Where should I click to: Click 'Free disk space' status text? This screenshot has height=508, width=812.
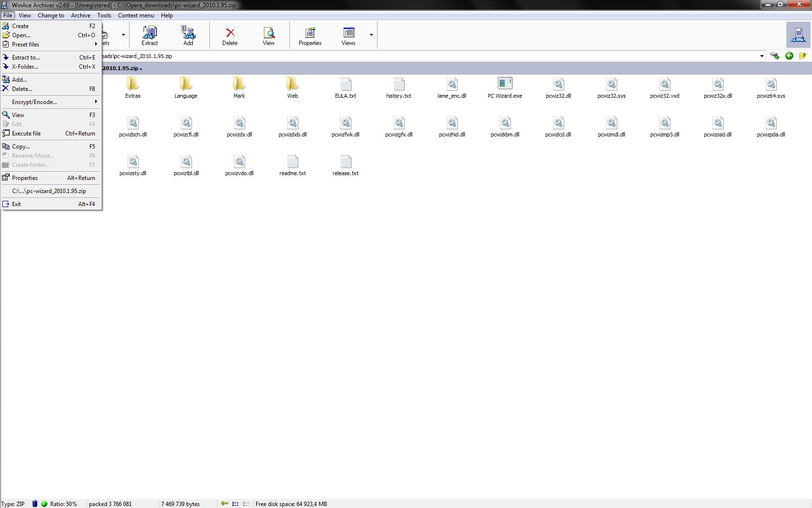291,504
